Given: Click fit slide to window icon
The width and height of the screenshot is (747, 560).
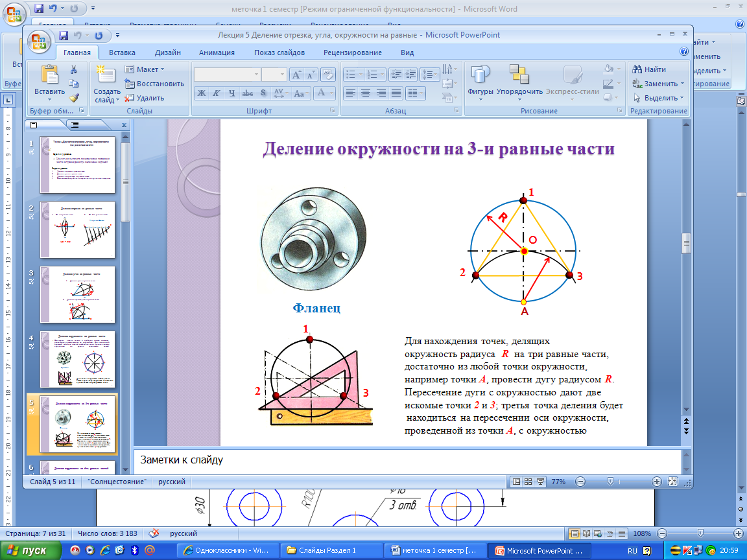Looking at the screenshot, I should point(672,482).
